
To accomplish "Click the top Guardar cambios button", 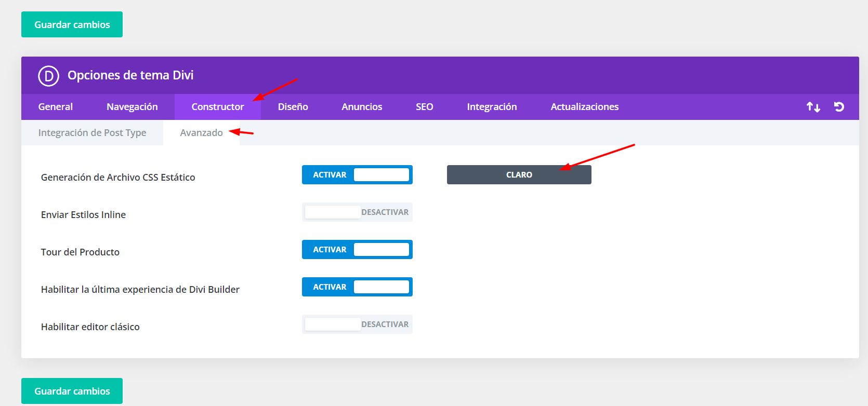I will click(72, 24).
